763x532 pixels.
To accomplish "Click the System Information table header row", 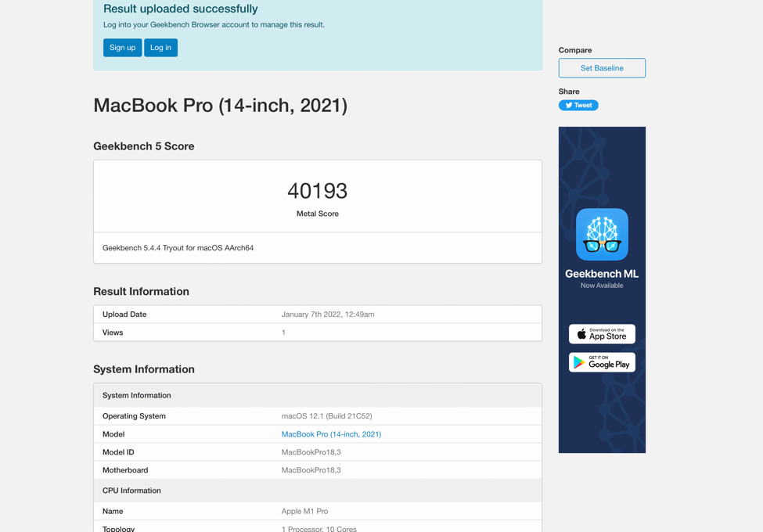I will click(317, 395).
